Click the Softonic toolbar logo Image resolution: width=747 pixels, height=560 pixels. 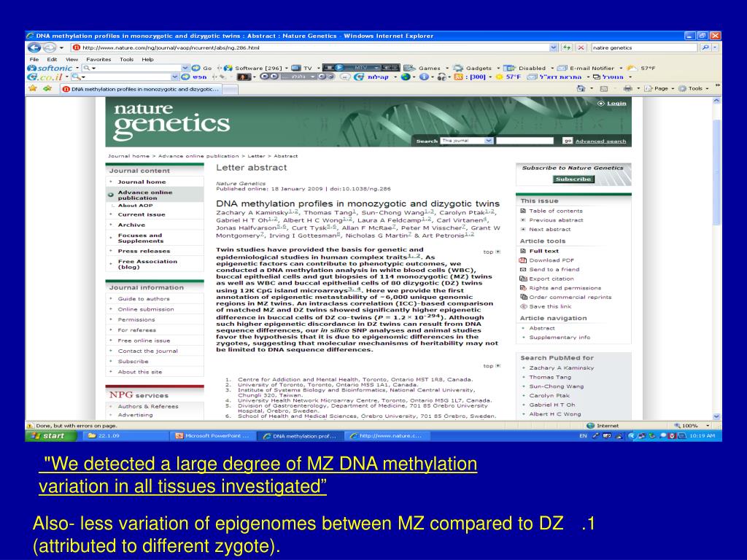click(50, 68)
